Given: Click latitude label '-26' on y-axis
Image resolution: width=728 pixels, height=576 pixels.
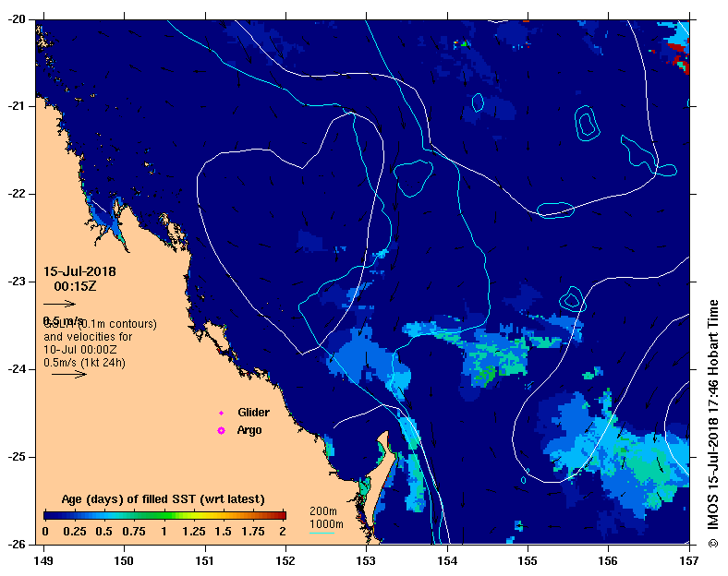Looking at the screenshot, I should coord(17,545).
